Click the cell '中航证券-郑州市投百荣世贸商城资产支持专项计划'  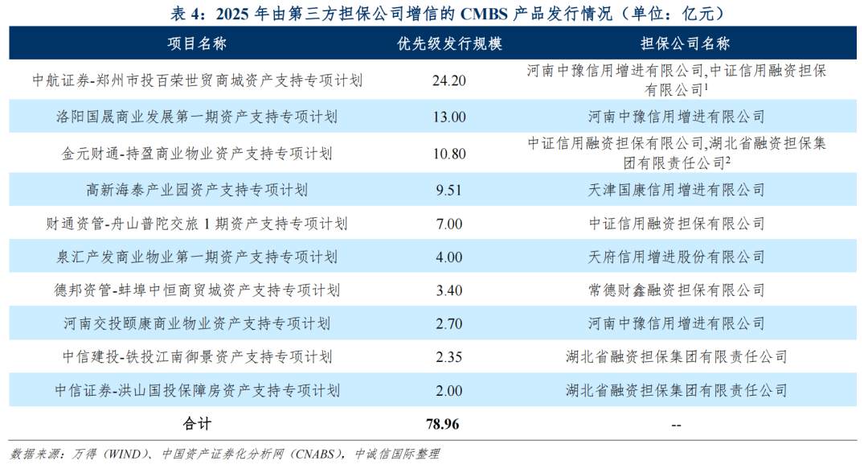point(198,81)
